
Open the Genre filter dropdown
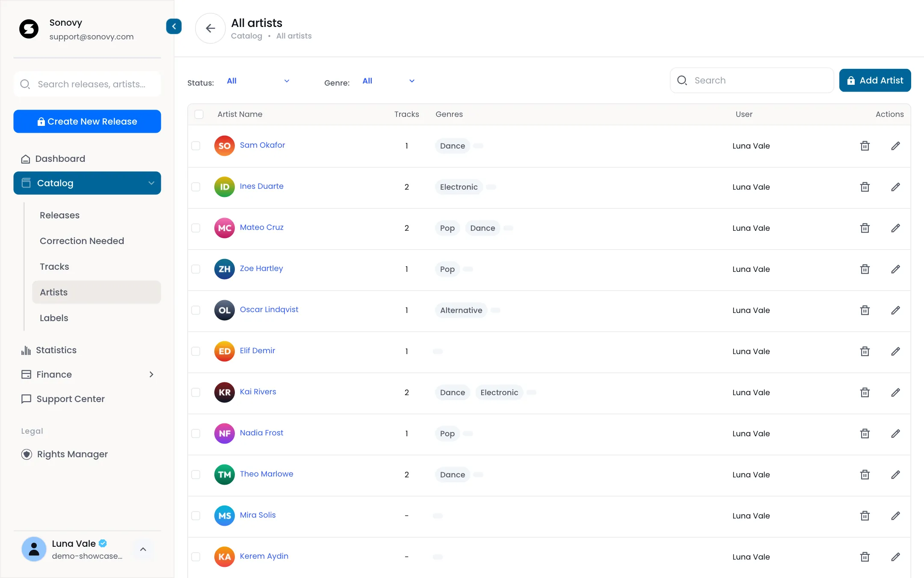(388, 81)
